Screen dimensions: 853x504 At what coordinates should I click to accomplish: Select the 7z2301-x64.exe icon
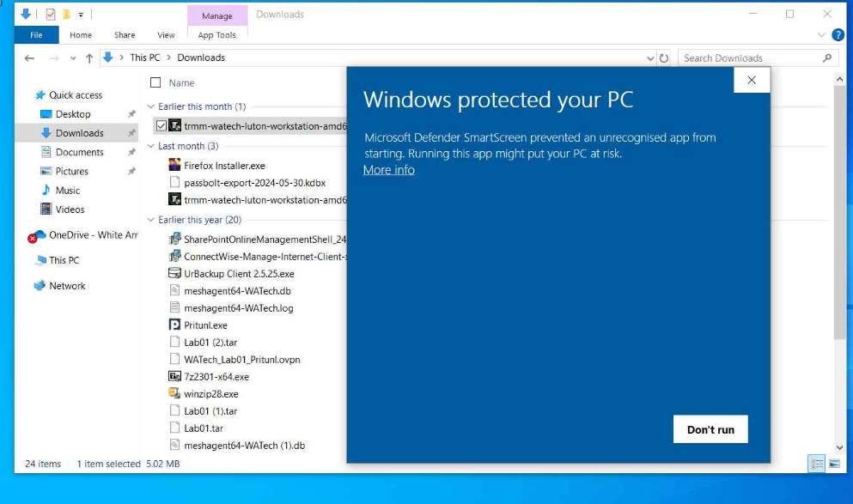(174, 376)
